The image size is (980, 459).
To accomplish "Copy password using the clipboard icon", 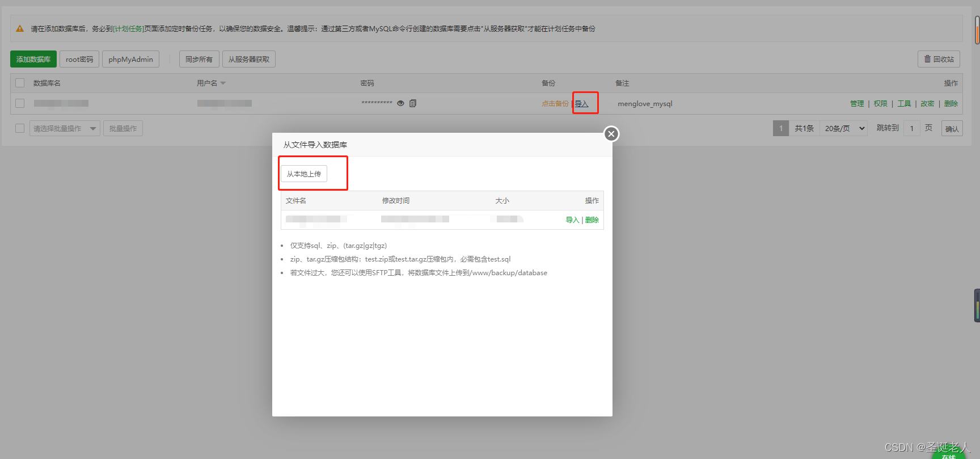I will (x=413, y=103).
